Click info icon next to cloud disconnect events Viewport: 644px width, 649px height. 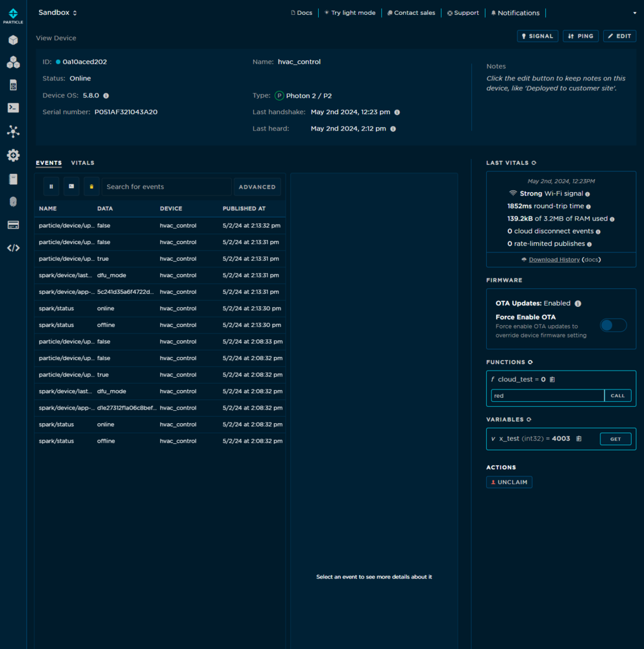click(x=598, y=232)
